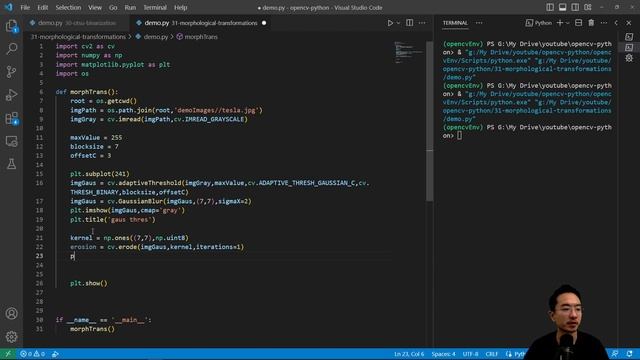Open the File menu
The width and height of the screenshot is (640, 360).
pos(25,7)
